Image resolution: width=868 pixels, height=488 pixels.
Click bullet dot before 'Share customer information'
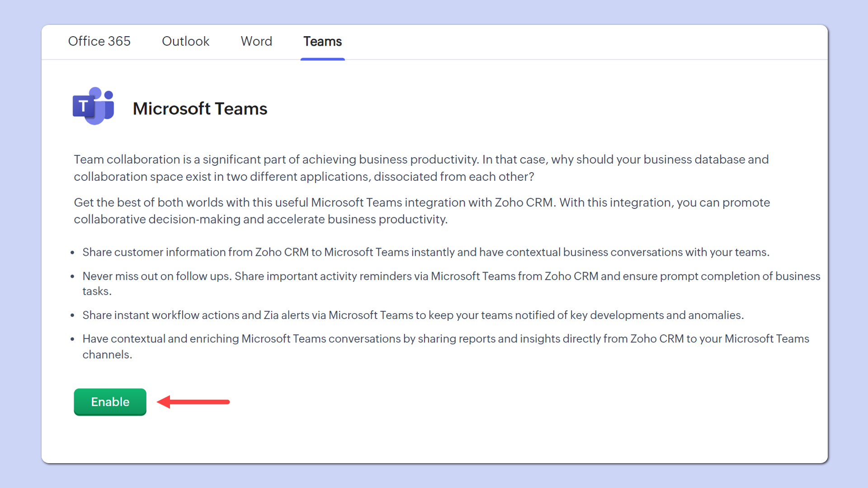[72, 253]
